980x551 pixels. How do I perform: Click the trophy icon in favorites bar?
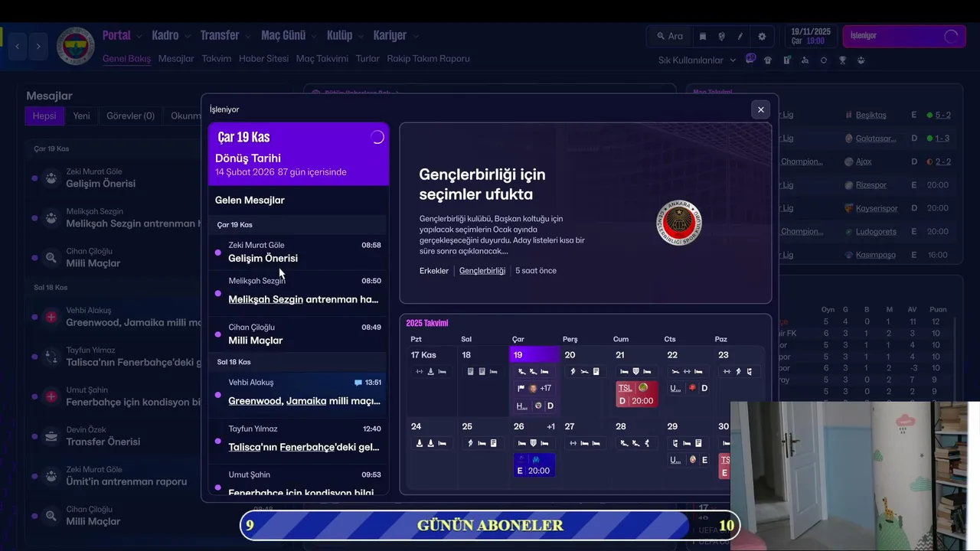[x=842, y=60]
